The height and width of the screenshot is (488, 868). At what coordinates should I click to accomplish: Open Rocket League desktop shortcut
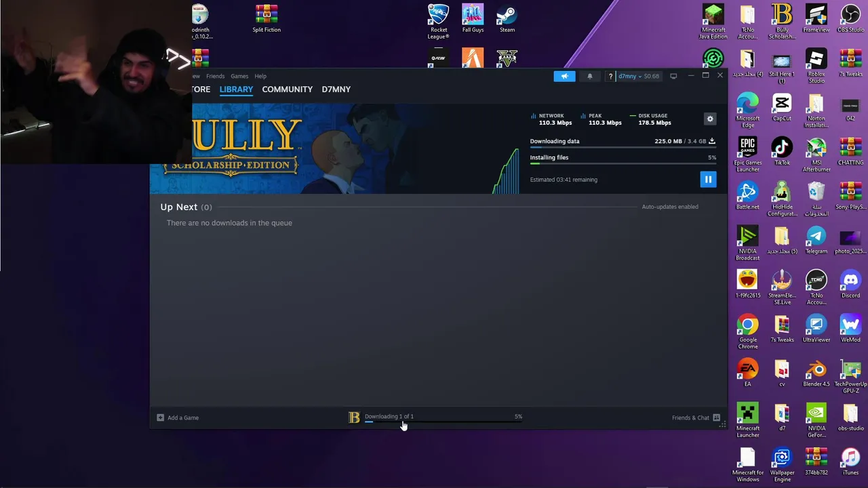pos(439,22)
